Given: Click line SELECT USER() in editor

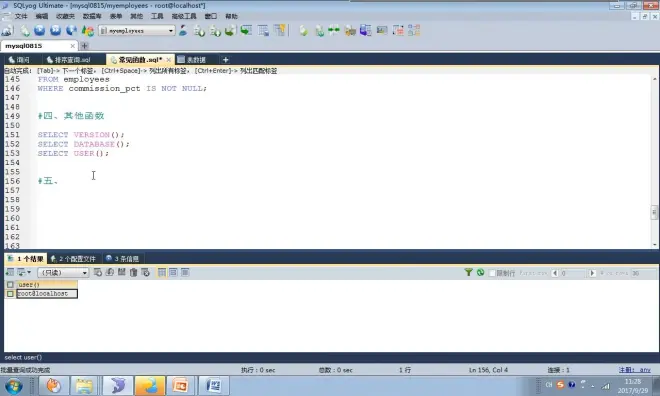Looking at the screenshot, I should [x=73, y=153].
